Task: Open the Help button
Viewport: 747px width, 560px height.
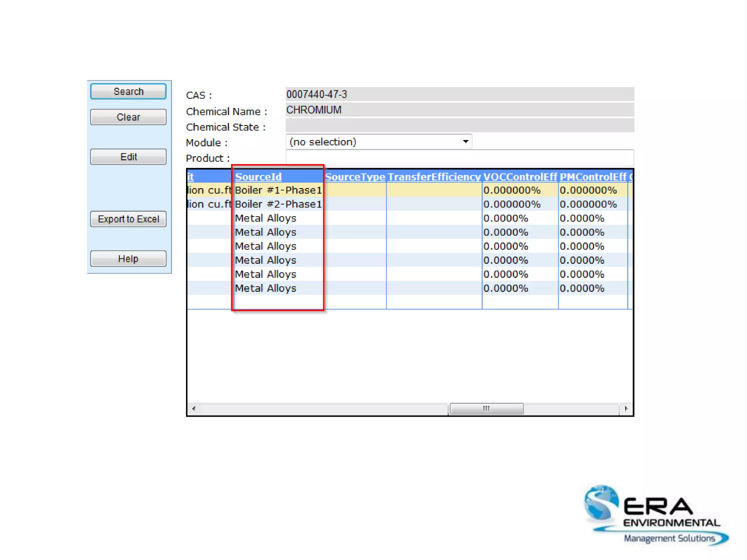Action: tap(128, 259)
